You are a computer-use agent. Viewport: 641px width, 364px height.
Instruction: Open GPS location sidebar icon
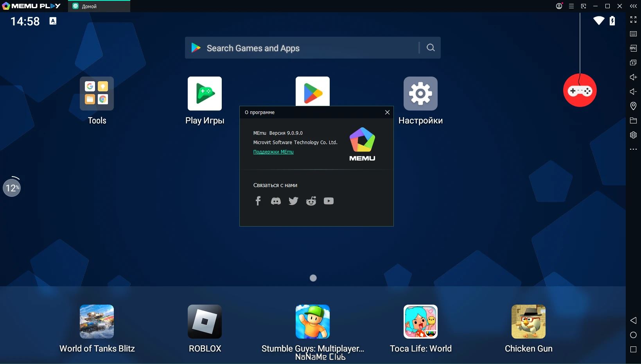633,106
